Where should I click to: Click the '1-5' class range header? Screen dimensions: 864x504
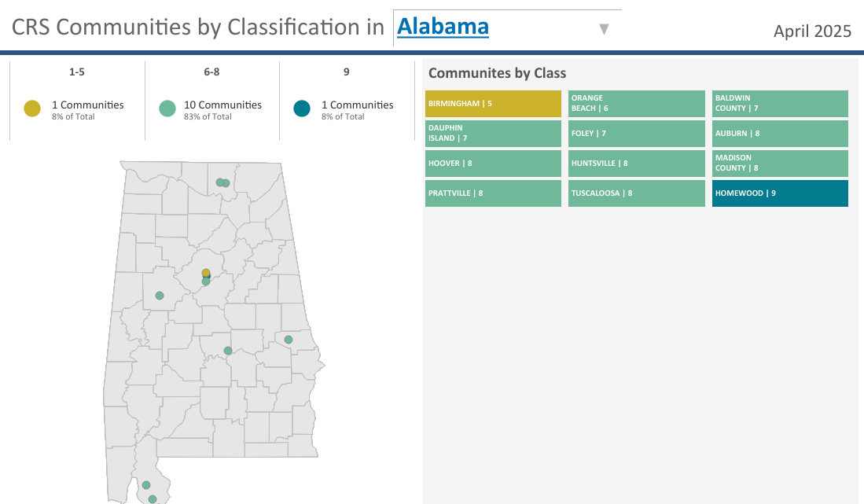pyautogui.click(x=76, y=72)
